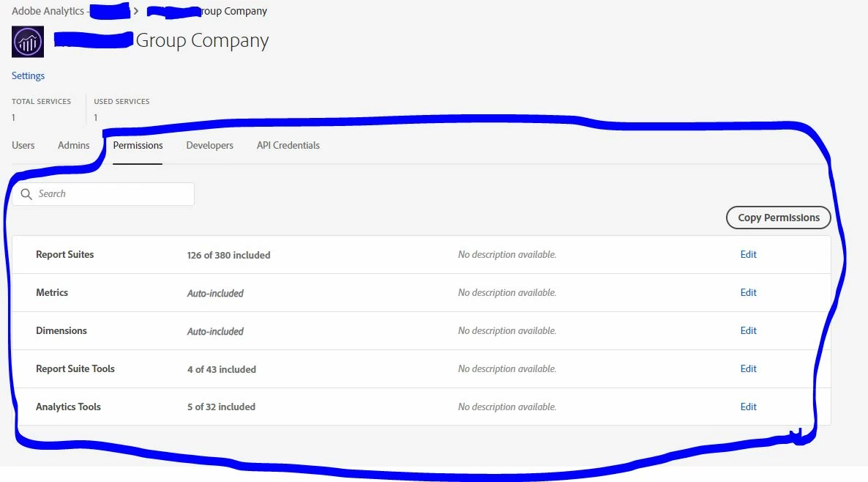Click the breadcrumb chevron after Adobe Analytics
This screenshot has width=868, height=482.
[135, 11]
